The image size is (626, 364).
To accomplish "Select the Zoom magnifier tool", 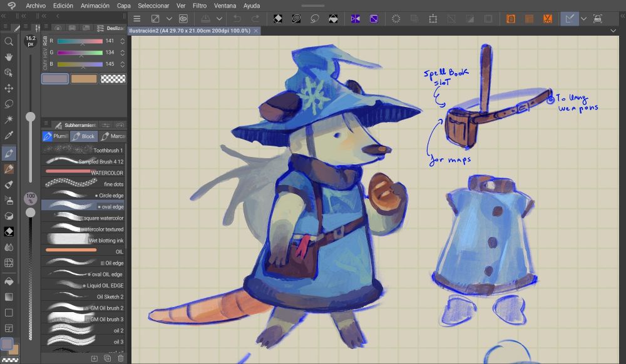I will pos(8,41).
